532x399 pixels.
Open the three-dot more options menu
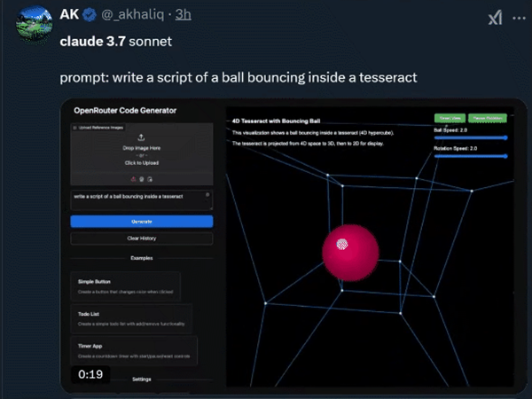[519, 18]
